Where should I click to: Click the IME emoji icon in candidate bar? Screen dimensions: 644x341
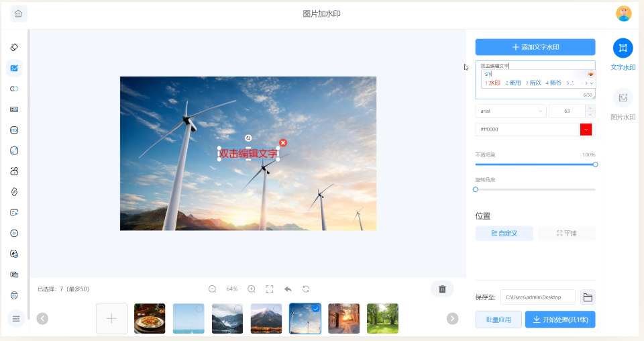click(x=590, y=74)
